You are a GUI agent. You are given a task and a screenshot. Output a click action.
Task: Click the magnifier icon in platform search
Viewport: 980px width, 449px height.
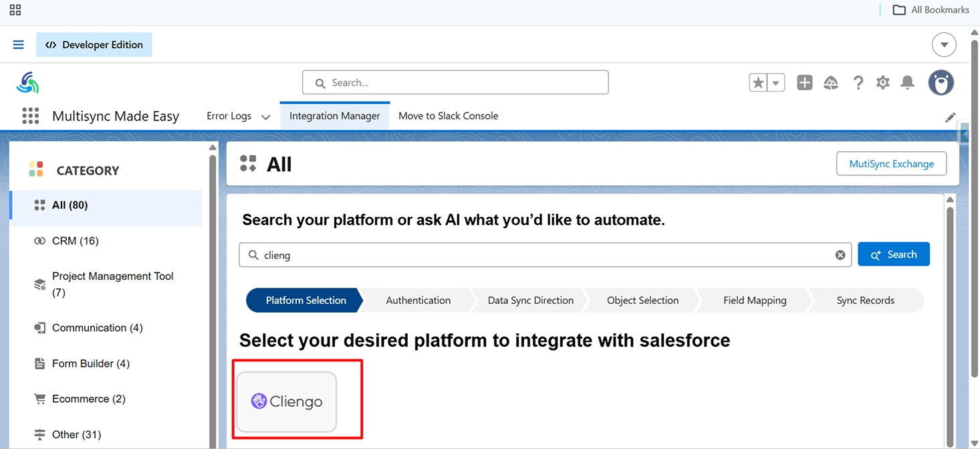(x=253, y=255)
